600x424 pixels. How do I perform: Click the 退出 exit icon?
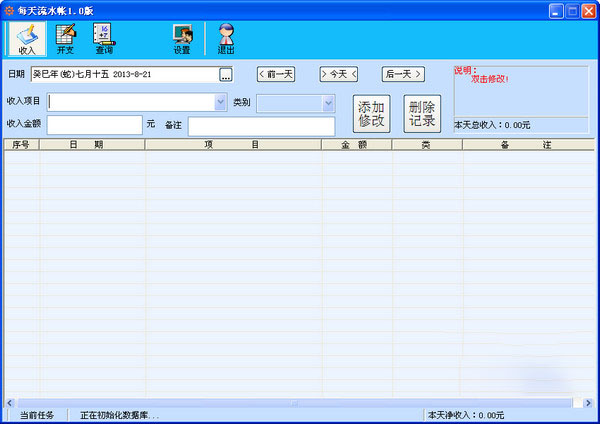pos(226,38)
